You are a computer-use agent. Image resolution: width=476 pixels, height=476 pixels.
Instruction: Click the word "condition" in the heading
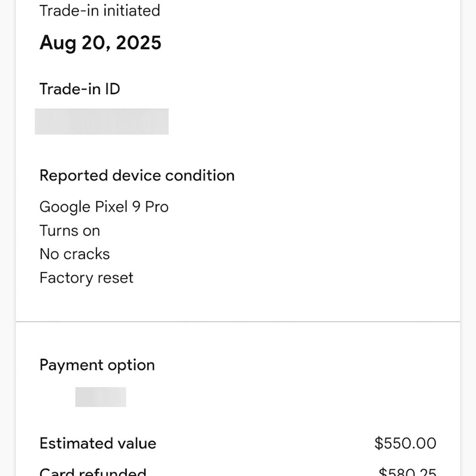pyautogui.click(x=200, y=175)
